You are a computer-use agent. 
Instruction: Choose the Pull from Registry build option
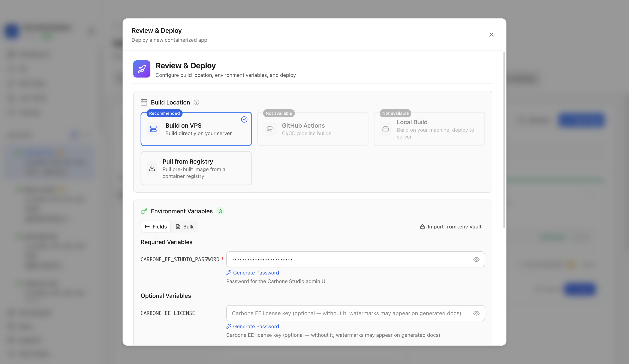(x=196, y=168)
